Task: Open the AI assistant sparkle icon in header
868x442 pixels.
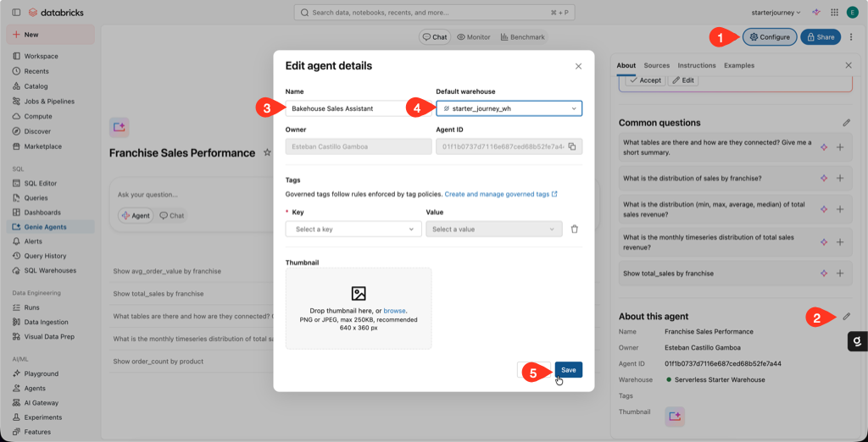Action: (816, 12)
